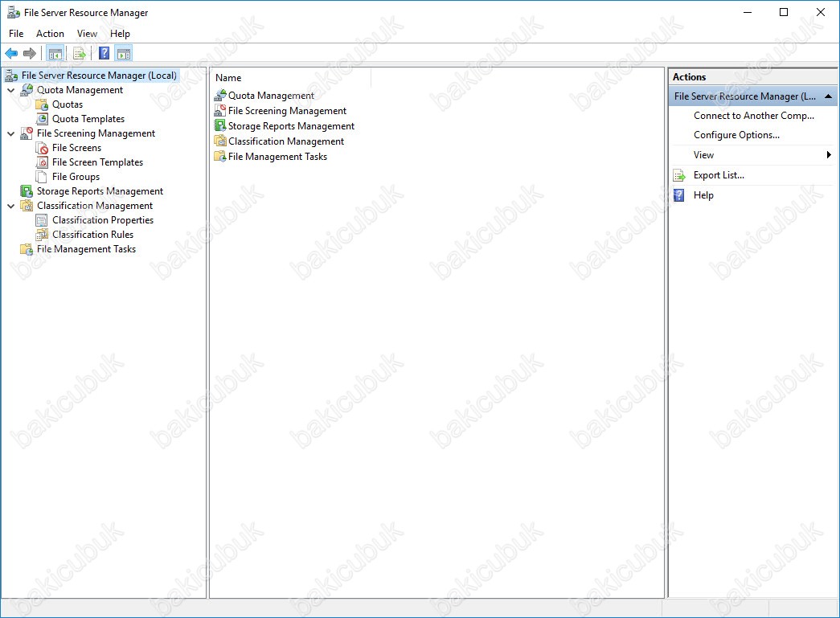Click the Quotas node icon in tree
Viewport: 840px width, 618px height.
click(42, 104)
